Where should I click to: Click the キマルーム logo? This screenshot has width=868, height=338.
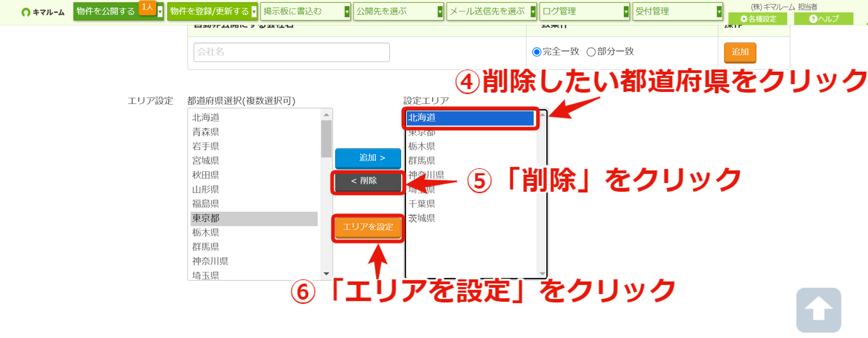click(43, 12)
